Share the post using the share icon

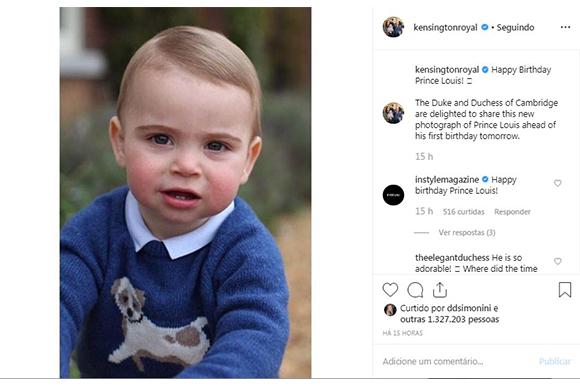coord(440,290)
